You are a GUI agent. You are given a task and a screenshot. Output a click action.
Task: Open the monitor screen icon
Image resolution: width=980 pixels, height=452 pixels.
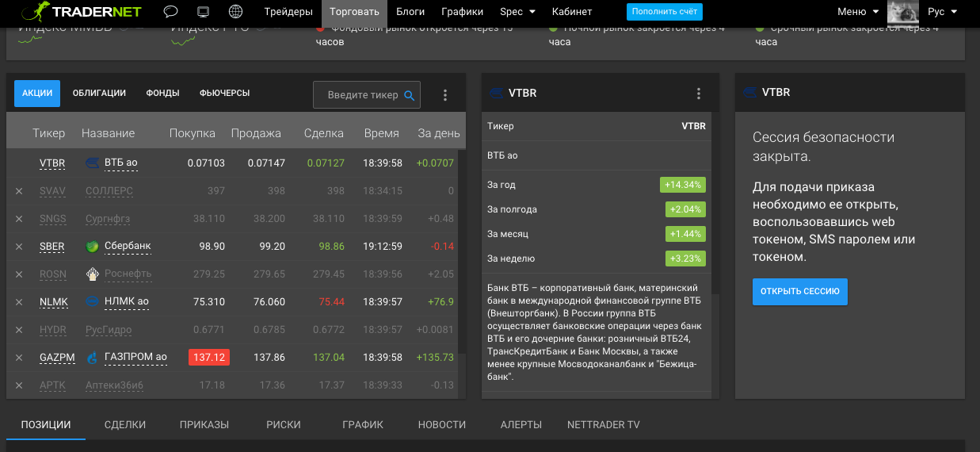point(203,12)
